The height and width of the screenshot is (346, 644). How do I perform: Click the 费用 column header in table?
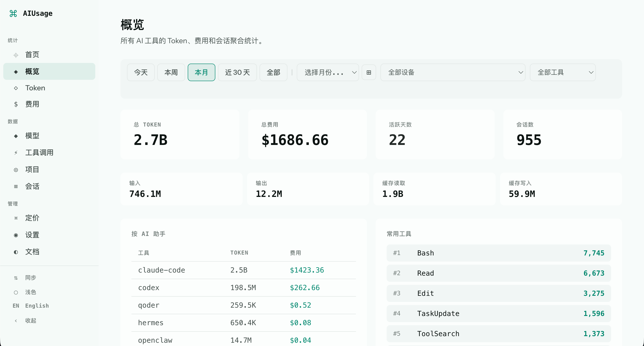(x=295, y=253)
